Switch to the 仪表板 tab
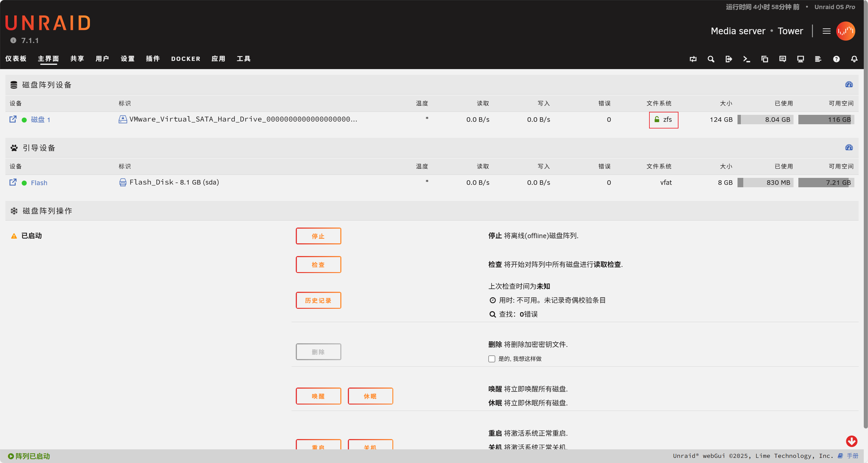This screenshot has height=463, width=868. coord(16,59)
